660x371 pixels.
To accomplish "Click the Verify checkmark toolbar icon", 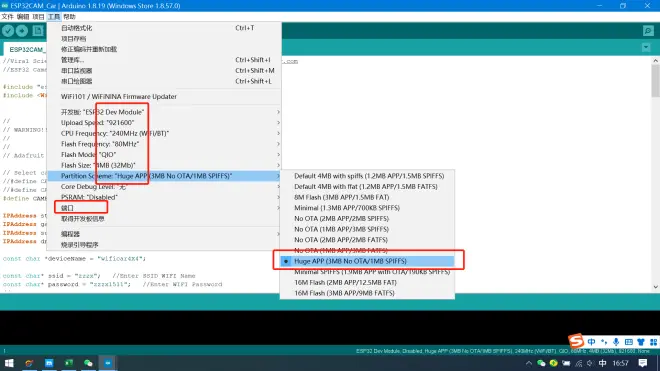I will 8,31.
